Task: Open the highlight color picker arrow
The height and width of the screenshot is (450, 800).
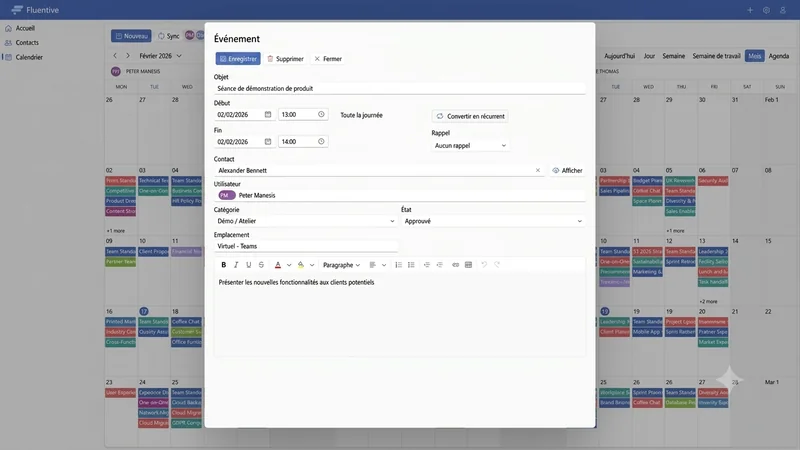Action: tap(312, 265)
